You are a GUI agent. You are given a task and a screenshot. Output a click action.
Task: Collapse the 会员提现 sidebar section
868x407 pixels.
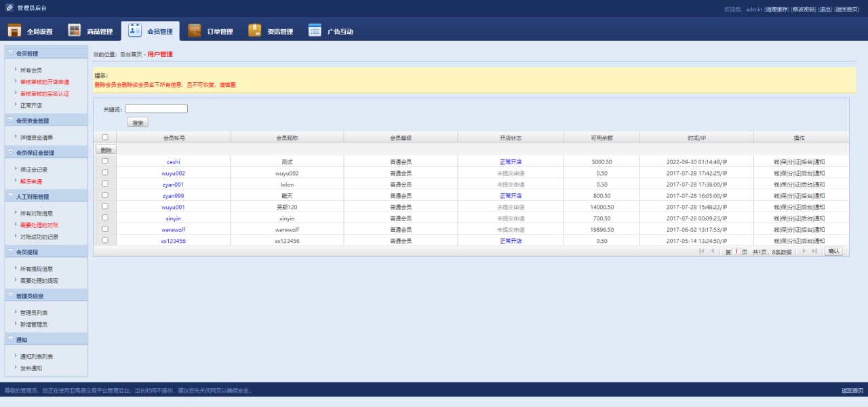click(x=10, y=252)
